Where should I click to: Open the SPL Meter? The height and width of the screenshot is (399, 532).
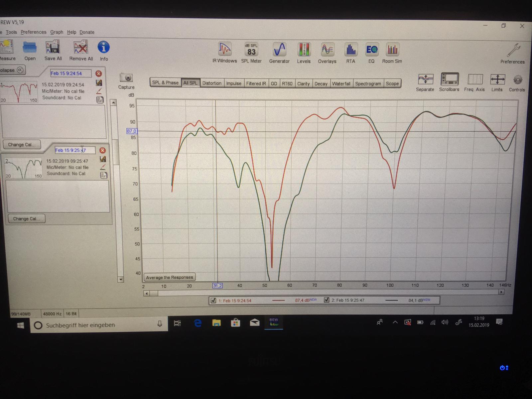click(251, 50)
